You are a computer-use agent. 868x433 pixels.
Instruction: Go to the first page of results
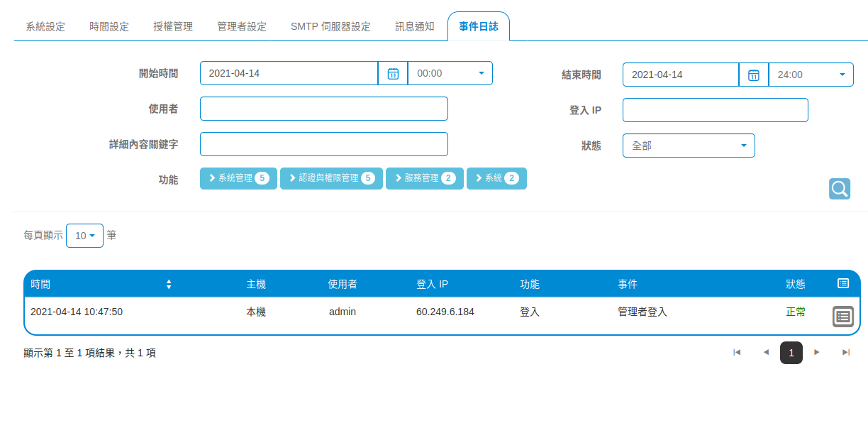pos(737,352)
